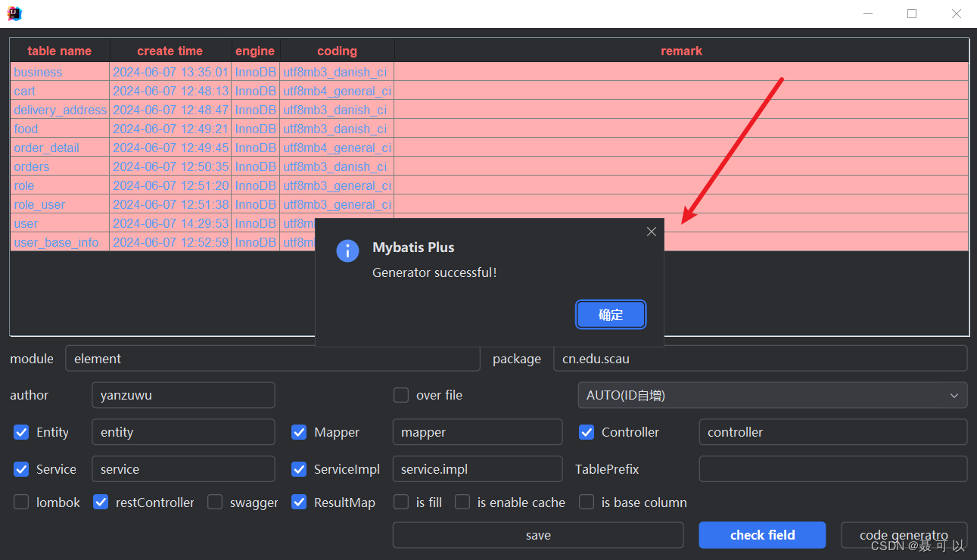Click utf8mb4_general_ci cell in cart row
977x560 pixels.
(x=337, y=91)
